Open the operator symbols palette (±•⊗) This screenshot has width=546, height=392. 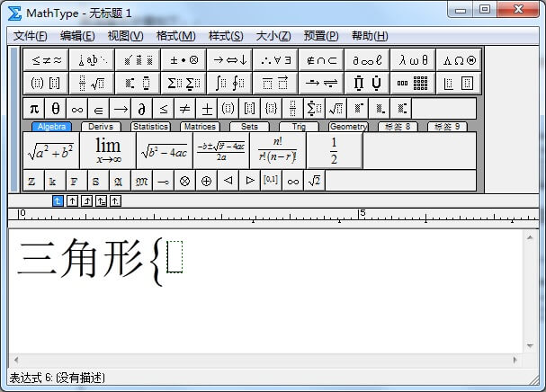click(x=183, y=60)
